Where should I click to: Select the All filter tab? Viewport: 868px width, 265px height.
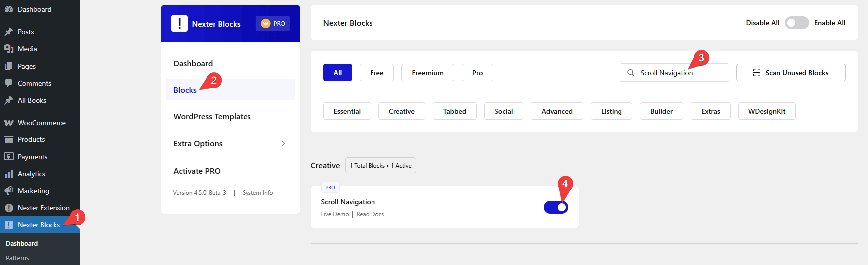pos(338,73)
